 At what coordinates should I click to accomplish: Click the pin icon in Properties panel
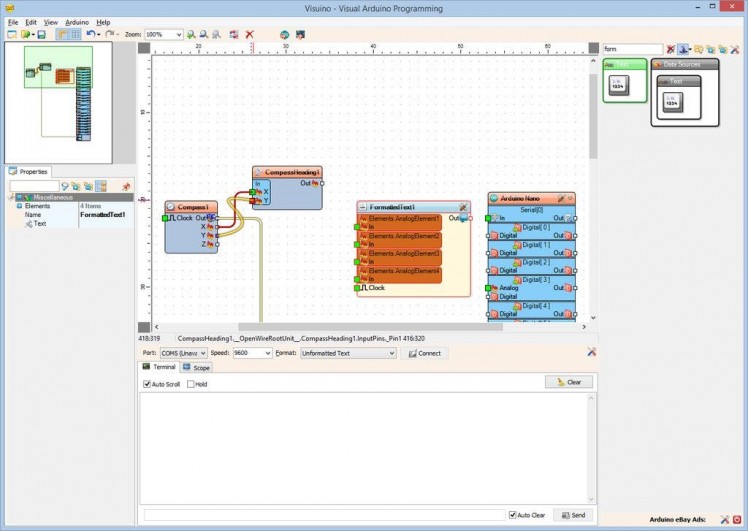pos(126,187)
